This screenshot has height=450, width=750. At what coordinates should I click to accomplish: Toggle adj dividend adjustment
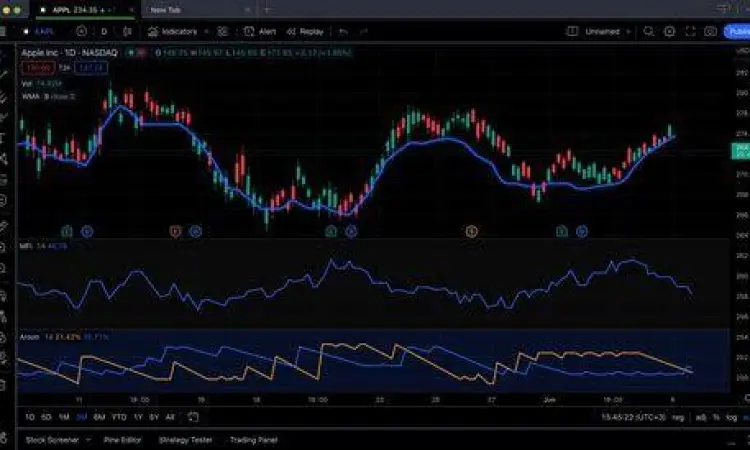701,417
